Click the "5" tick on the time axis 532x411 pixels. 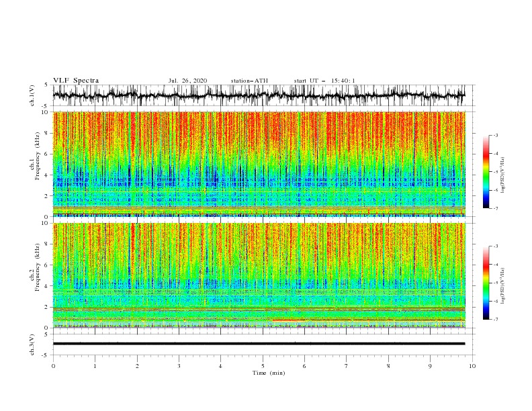click(263, 366)
